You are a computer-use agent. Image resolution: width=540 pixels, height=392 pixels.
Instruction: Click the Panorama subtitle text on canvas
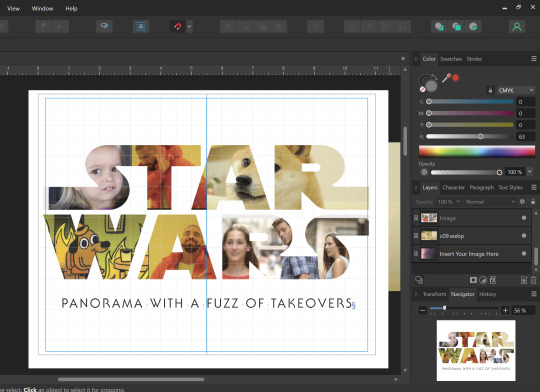(207, 303)
